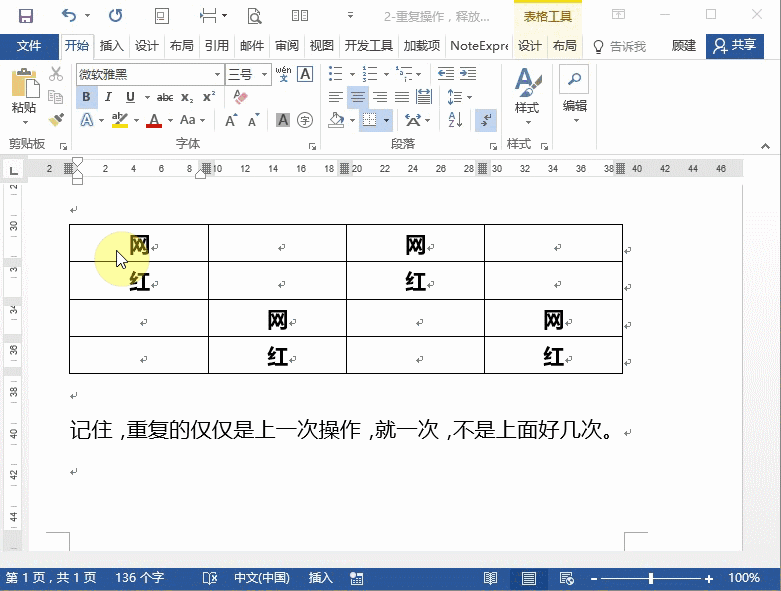This screenshot has width=781, height=591.
Task: Click the top-left table cell containing 网
Action: pos(139,244)
